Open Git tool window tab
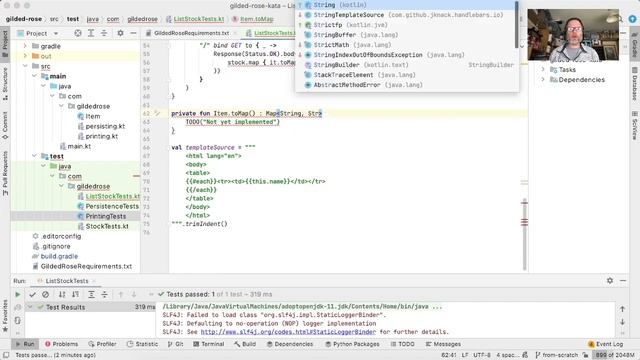 tap(175, 344)
